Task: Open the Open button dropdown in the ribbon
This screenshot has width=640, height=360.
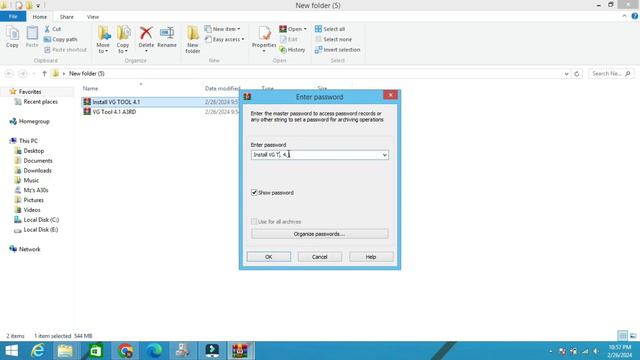Action: 293,29
